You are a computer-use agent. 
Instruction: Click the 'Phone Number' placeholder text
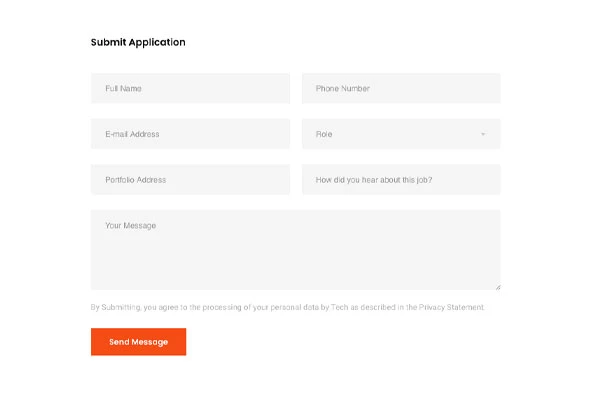coord(342,88)
